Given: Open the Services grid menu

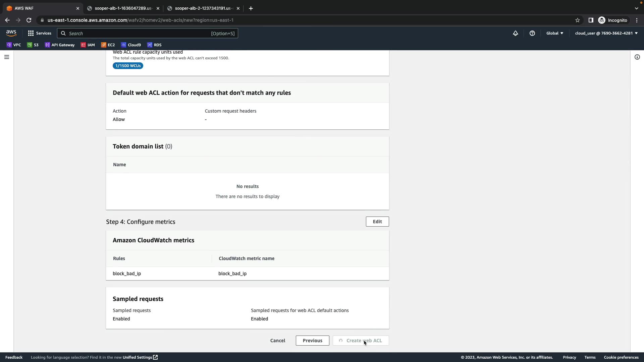Looking at the screenshot, I should tap(40, 33).
